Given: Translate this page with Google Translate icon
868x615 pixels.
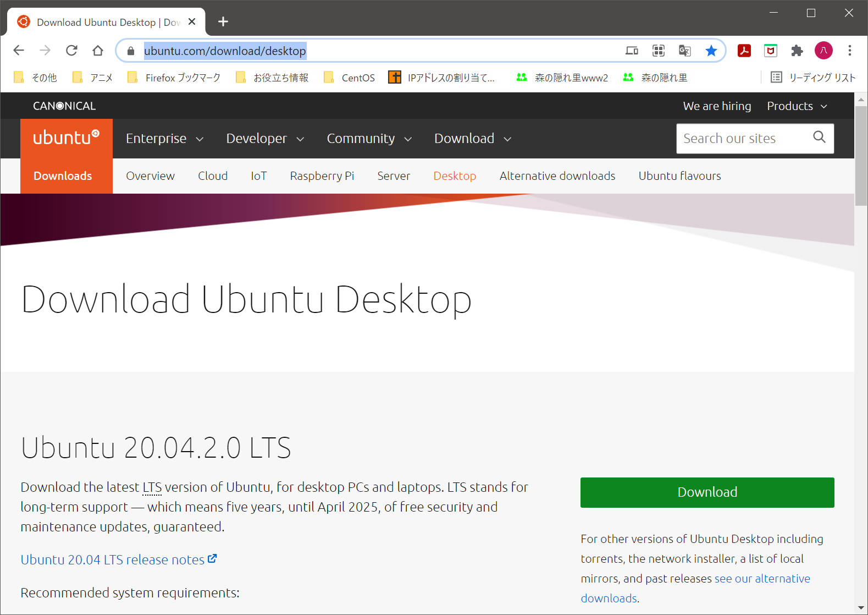Looking at the screenshot, I should tap(684, 51).
